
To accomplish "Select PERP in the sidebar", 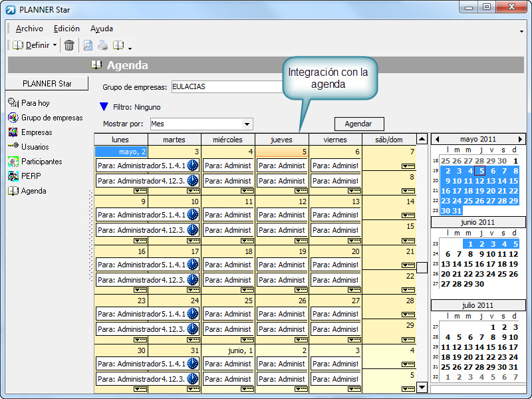I will pos(30,176).
